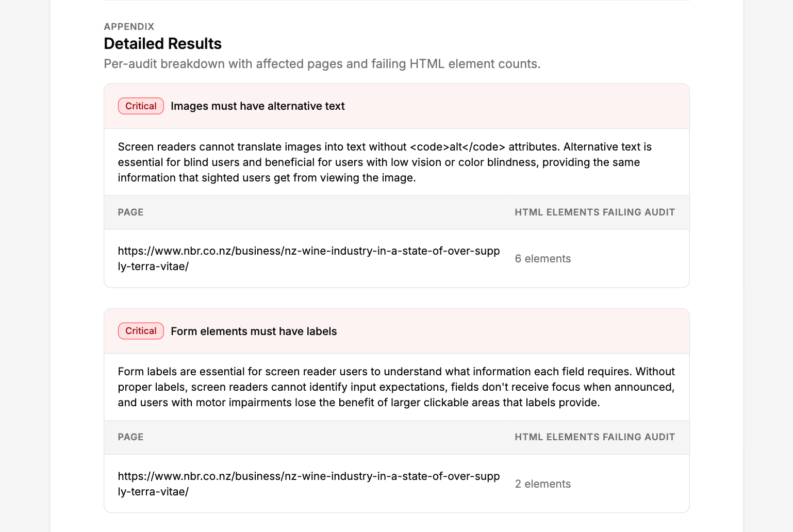The width and height of the screenshot is (793, 532).
Task: Click 'HTML Elements Failing Audit' header in first table
Action: (595, 212)
